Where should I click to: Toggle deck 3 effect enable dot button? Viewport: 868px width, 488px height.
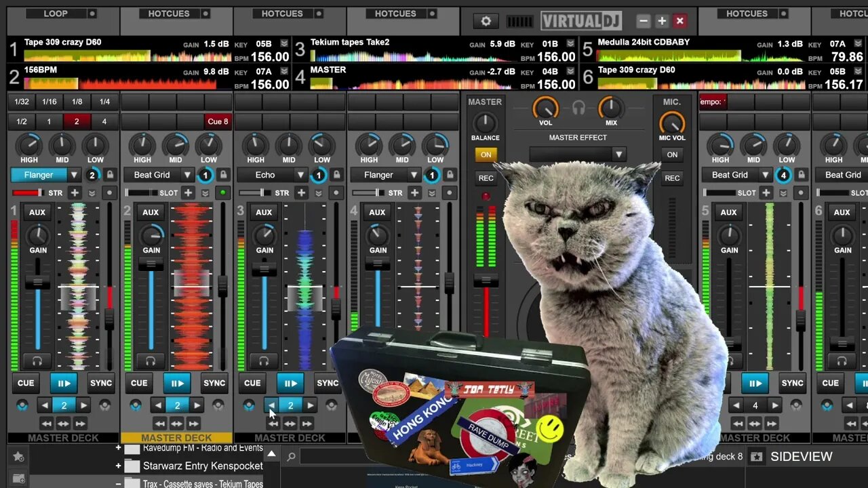336,192
